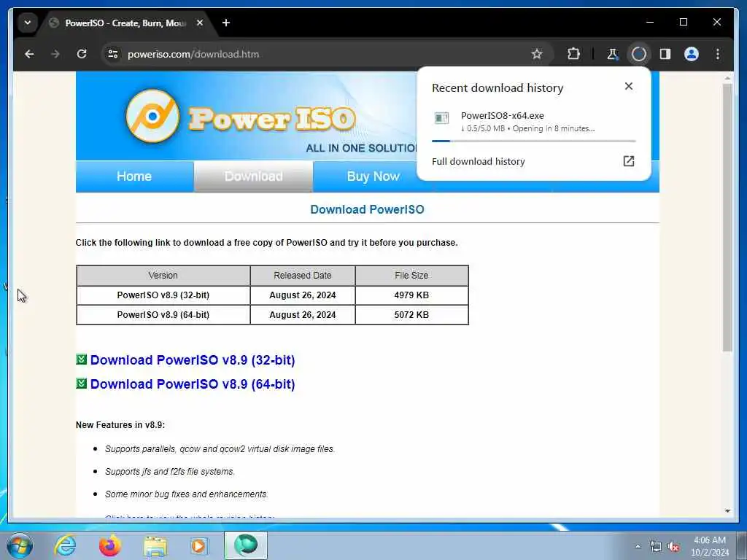Toggle the downloads progress icon in toolbar
The image size is (747, 560).
(639, 54)
